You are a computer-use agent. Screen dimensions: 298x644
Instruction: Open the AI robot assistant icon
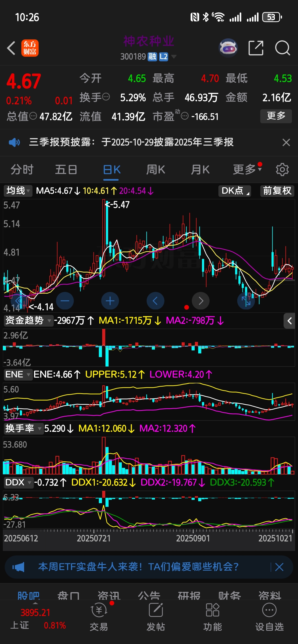tap(228, 48)
